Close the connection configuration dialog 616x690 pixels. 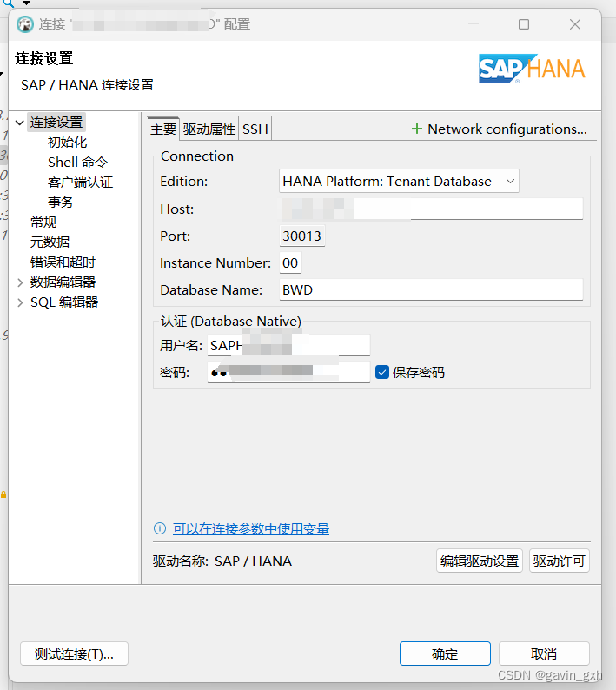[x=575, y=24]
